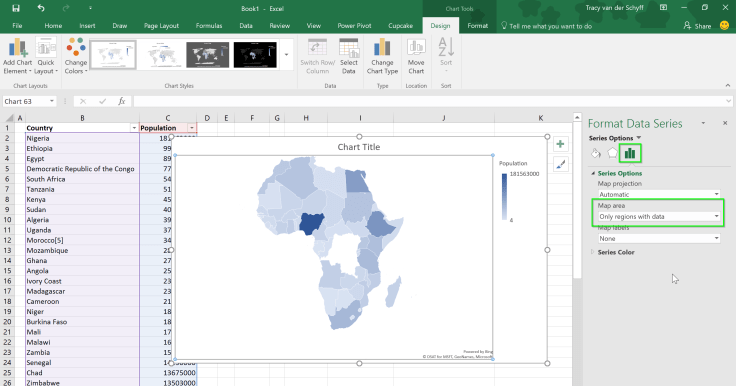Select cell containing South Africa
Screen dimensions: 736x386
pyautogui.click(x=82, y=179)
